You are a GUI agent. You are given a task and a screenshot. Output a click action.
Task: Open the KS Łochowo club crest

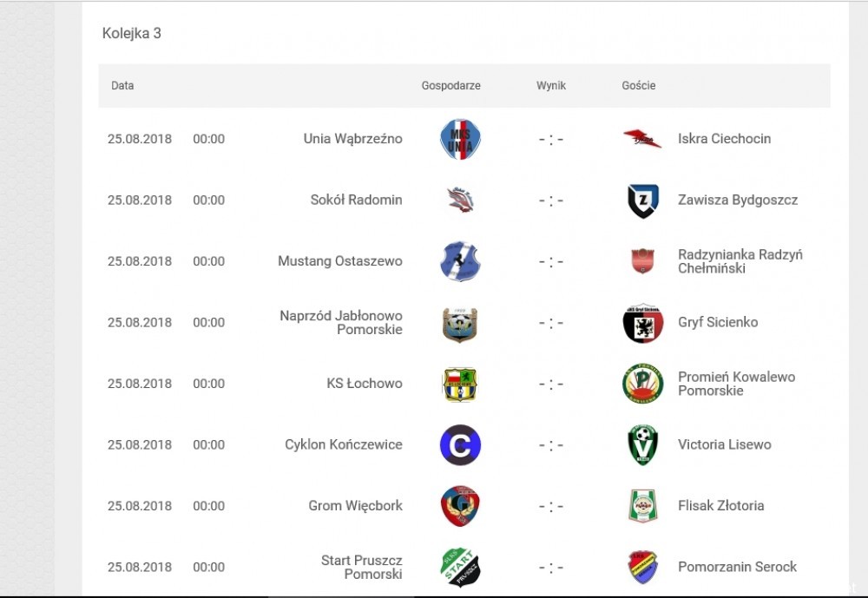[x=460, y=384]
